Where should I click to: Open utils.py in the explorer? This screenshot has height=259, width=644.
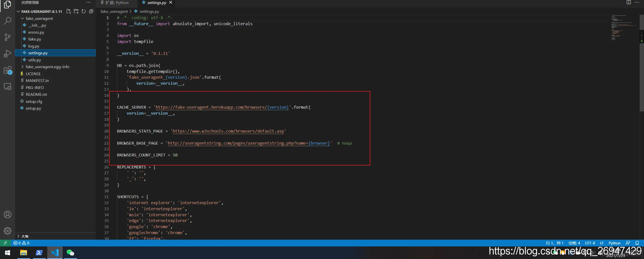[34, 60]
